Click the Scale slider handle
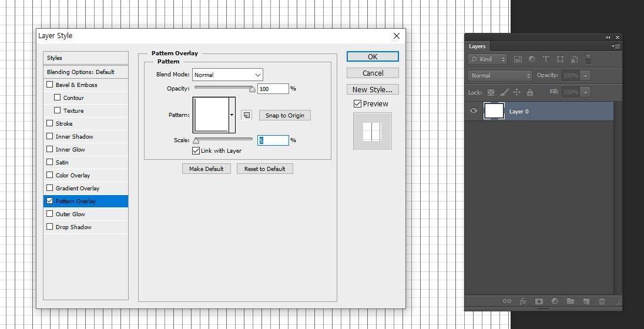 (196, 140)
